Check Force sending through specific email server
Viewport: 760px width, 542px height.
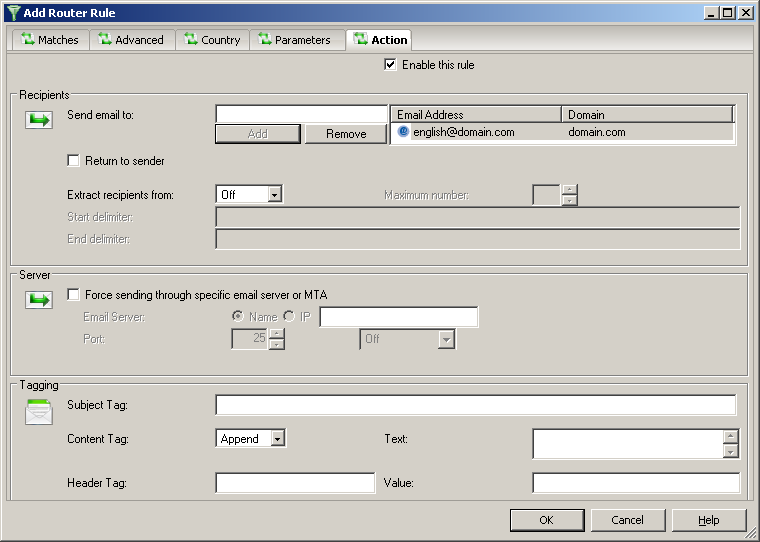(73, 295)
